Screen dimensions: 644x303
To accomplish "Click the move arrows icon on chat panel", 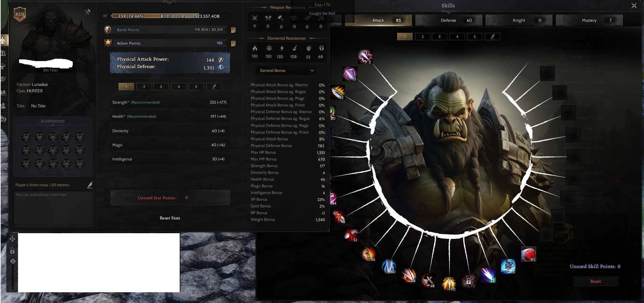I will (x=12, y=239).
